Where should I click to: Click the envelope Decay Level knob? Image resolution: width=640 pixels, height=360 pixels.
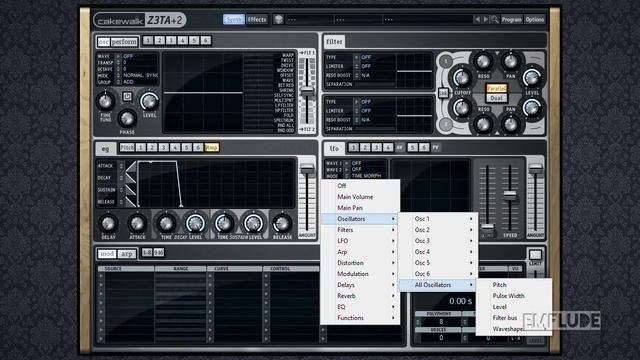[195, 223]
